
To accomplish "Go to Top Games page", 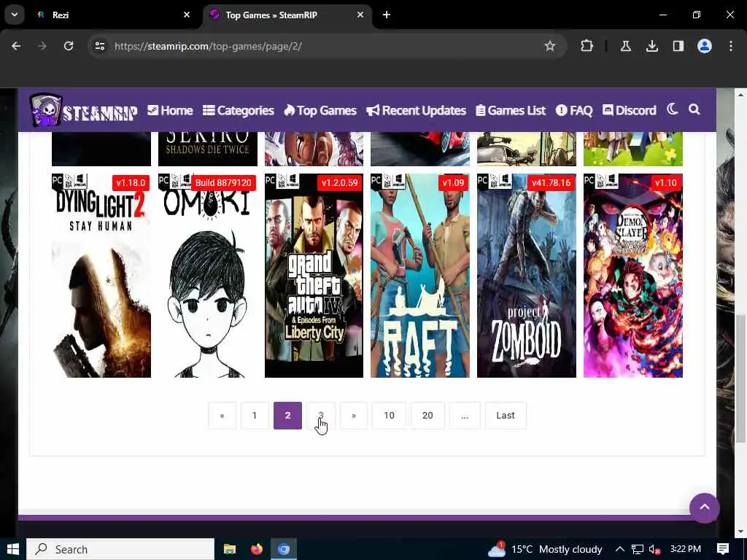I will click(320, 111).
